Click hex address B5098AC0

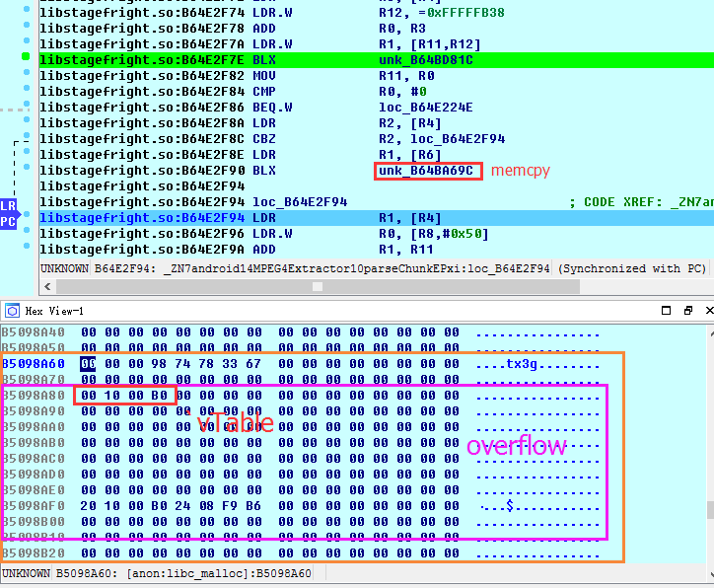pos(34,459)
